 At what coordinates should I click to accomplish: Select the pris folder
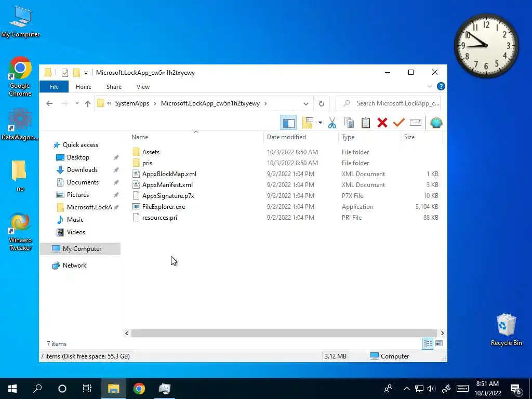(147, 163)
